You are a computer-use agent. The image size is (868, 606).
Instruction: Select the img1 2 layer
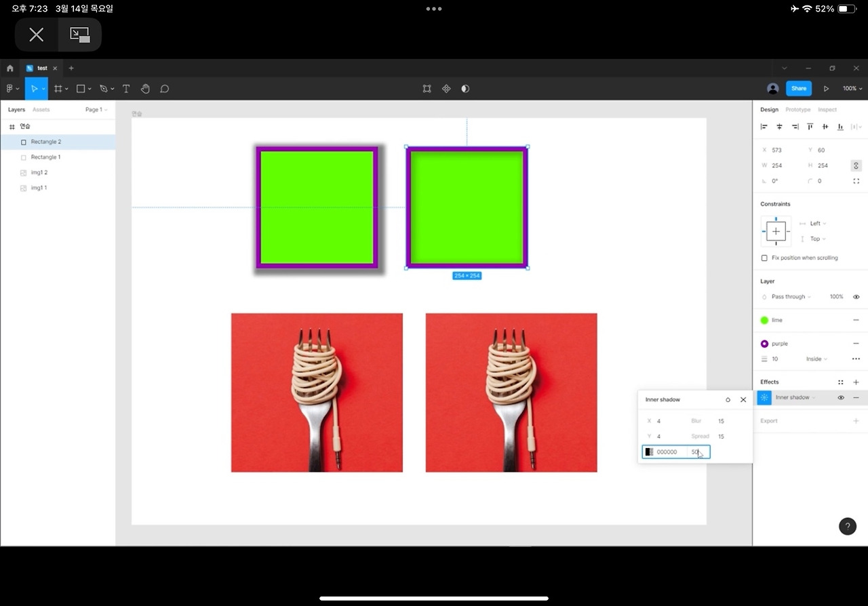pyautogui.click(x=58, y=173)
